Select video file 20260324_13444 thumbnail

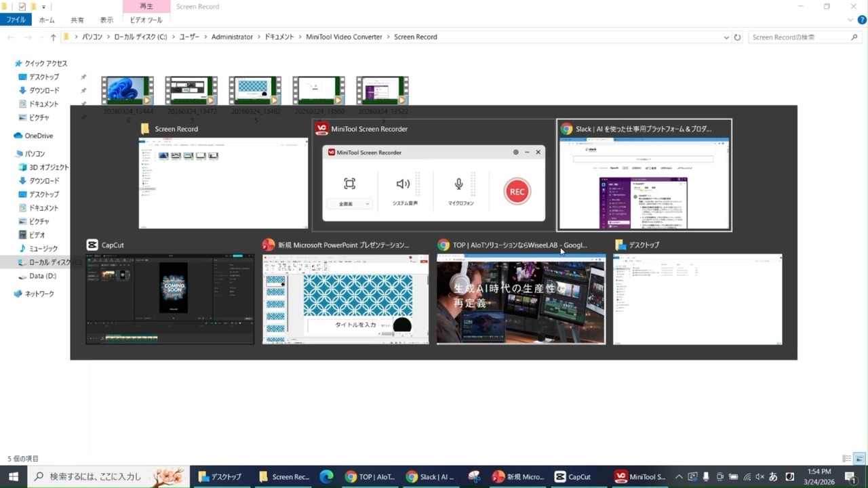click(127, 91)
